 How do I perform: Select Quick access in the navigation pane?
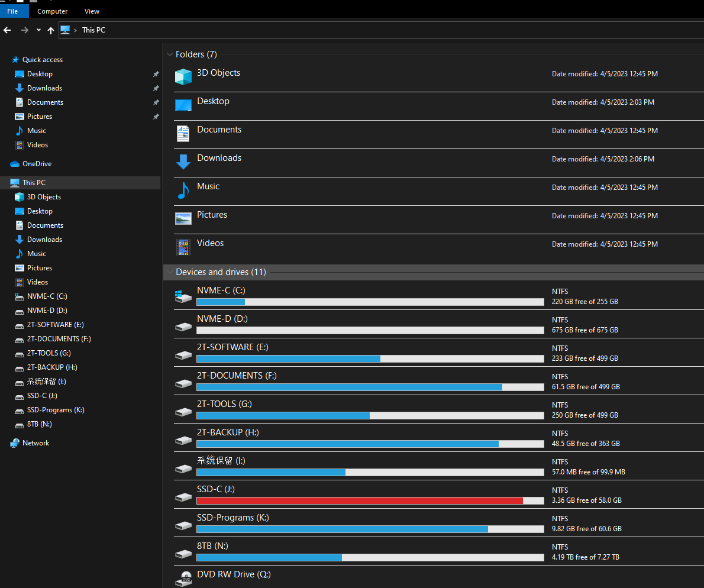point(42,60)
